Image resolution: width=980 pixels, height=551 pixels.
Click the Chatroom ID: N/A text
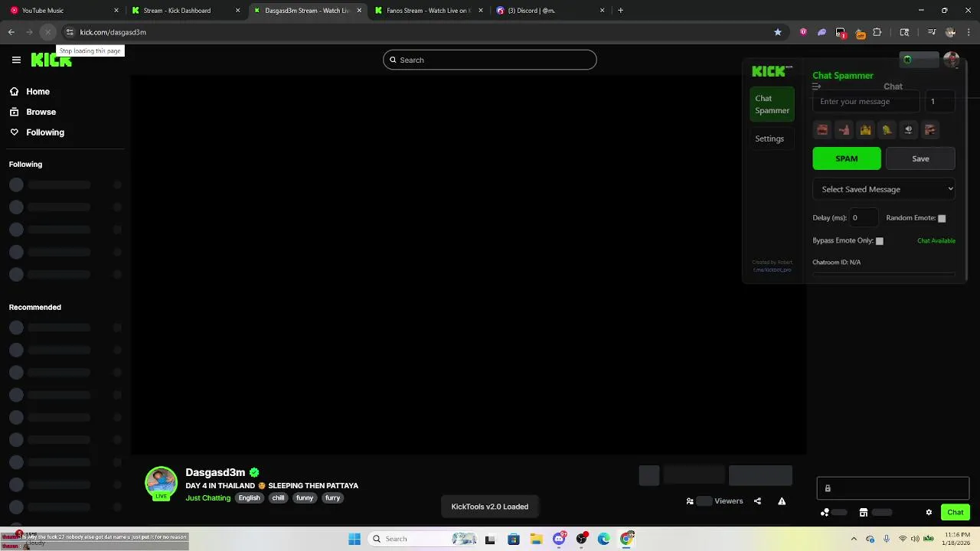(x=837, y=262)
